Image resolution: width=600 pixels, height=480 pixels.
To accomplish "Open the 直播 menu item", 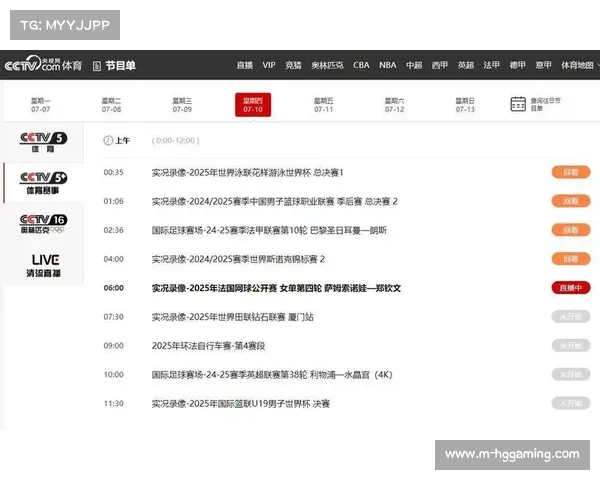I will click(245, 65).
